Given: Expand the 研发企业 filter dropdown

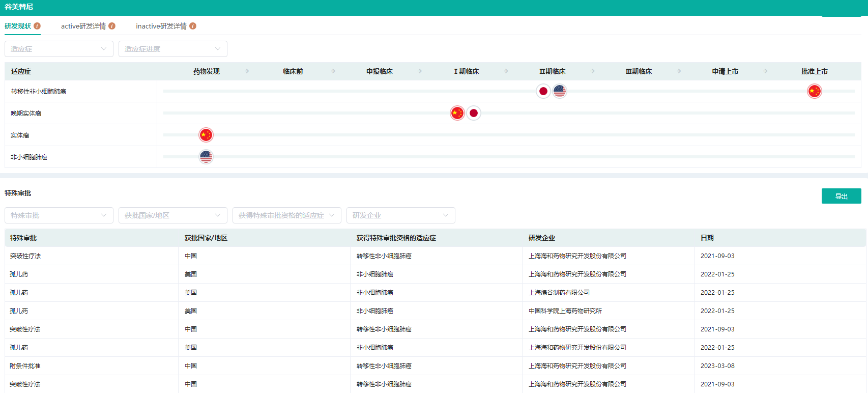Looking at the screenshot, I should 400,215.
